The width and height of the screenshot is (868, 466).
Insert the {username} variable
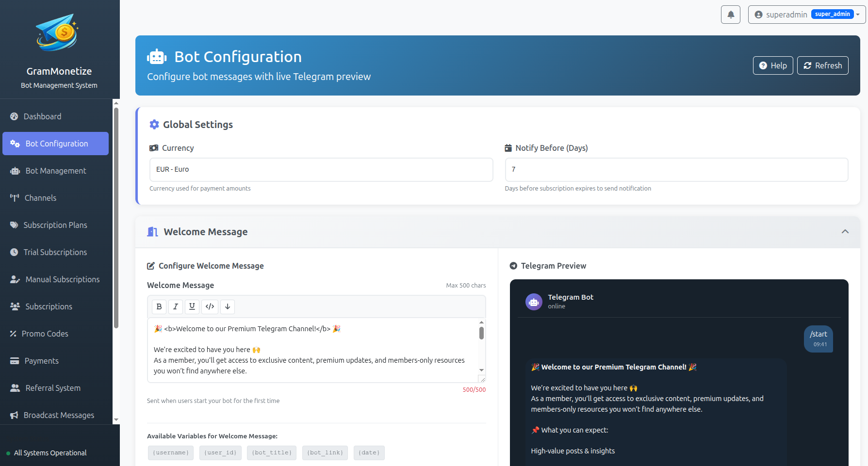tap(170, 452)
